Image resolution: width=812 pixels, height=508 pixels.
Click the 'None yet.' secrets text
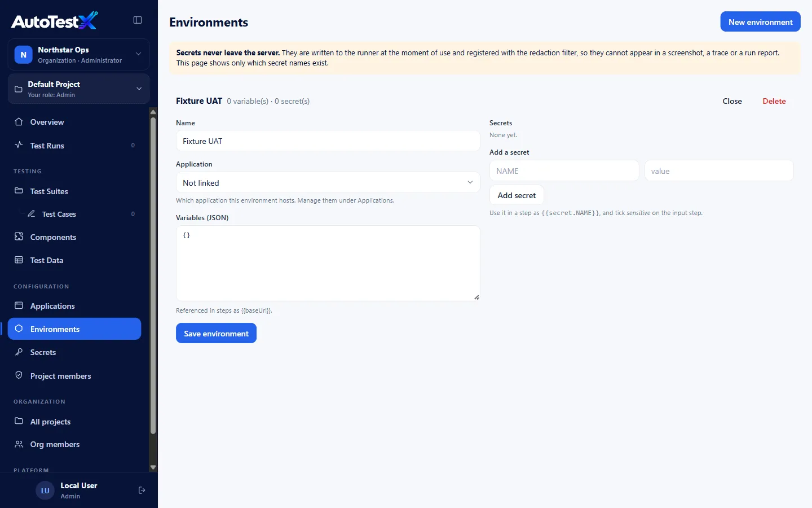(503, 135)
